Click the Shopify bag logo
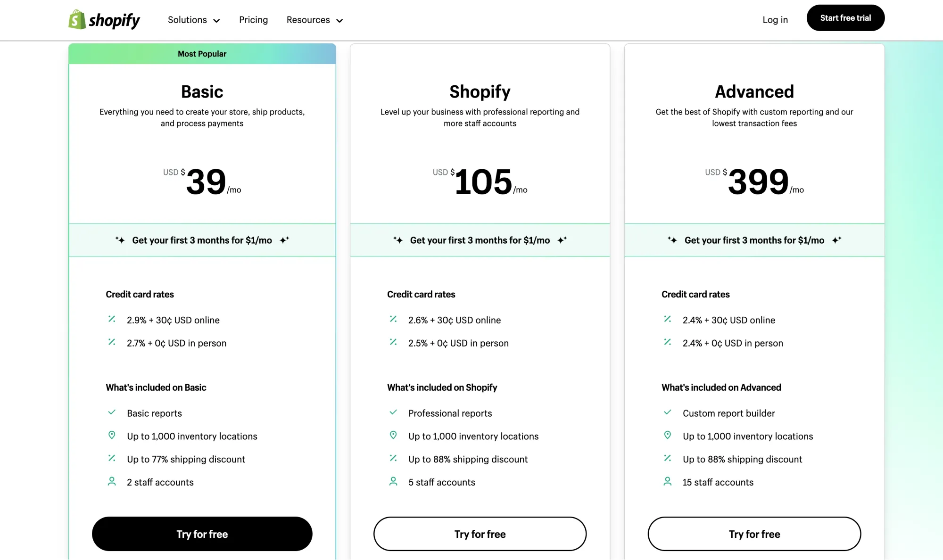Viewport: 943px width, 560px height. (x=77, y=20)
